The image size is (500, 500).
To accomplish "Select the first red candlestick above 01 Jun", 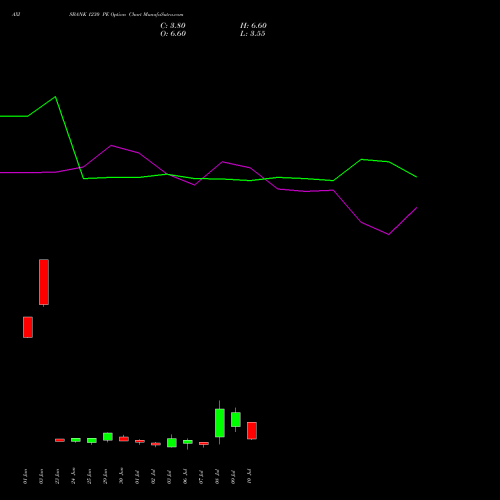I will [x=28, y=327].
